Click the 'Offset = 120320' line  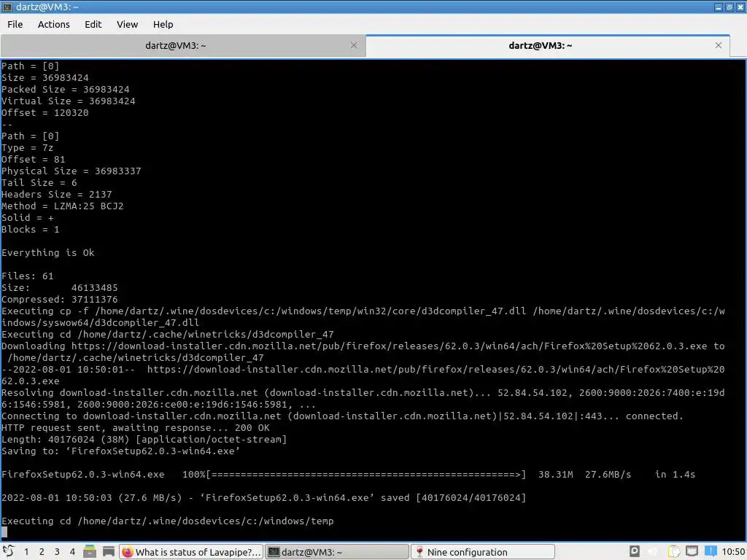45,113
